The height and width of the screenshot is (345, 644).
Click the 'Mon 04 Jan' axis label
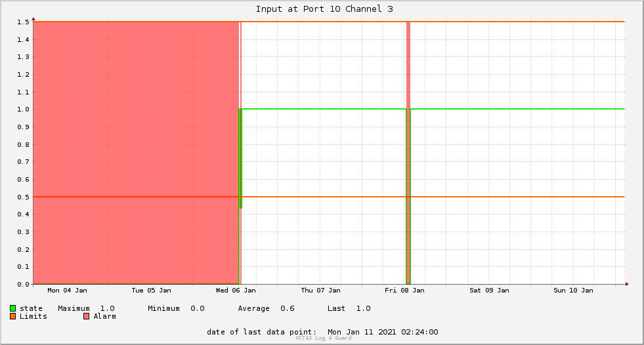click(x=68, y=291)
